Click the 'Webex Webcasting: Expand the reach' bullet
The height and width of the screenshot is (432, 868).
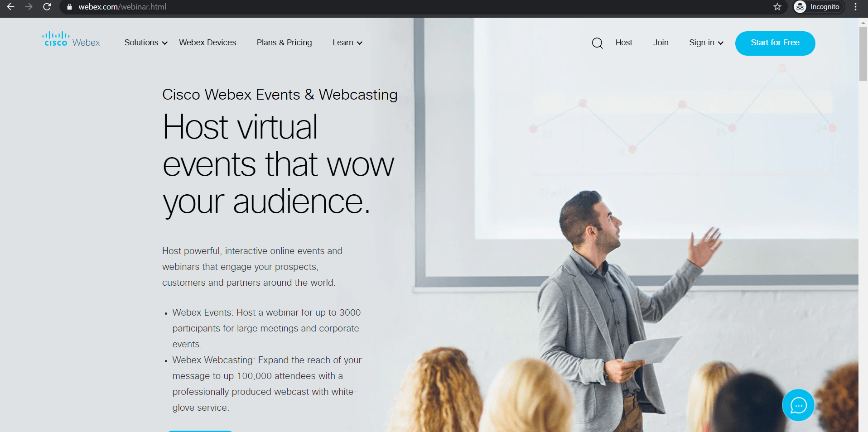point(267,384)
